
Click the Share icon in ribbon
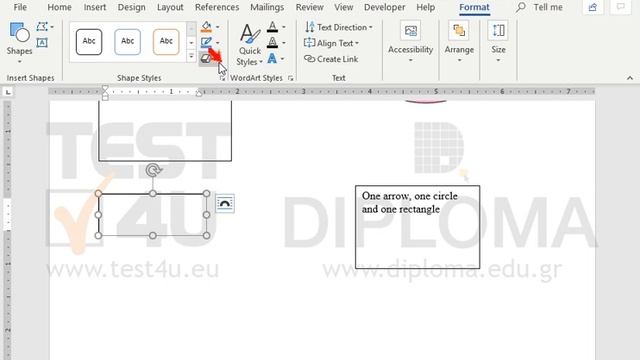point(593,7)
